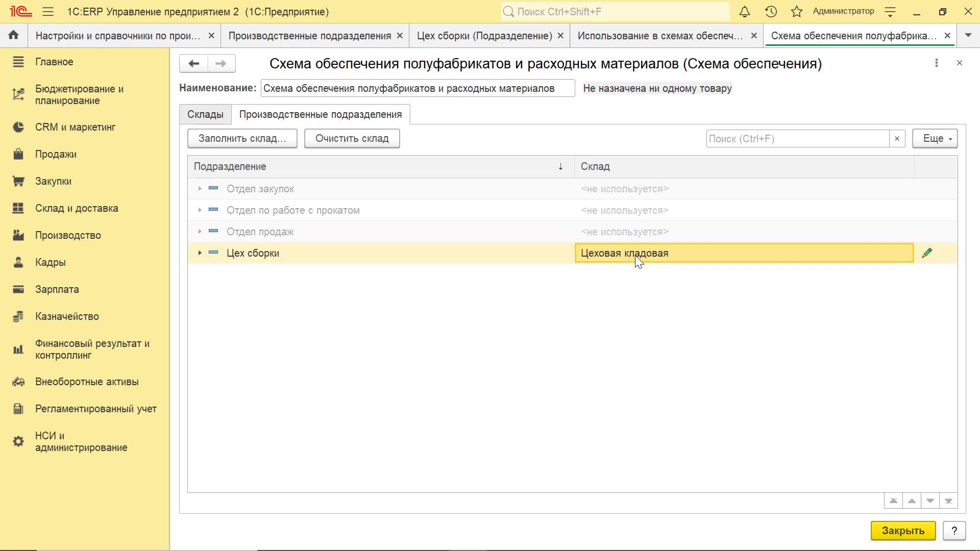Click the Бюджетирование и планирование icon
The image size is (980, 551).
(18, 94)
